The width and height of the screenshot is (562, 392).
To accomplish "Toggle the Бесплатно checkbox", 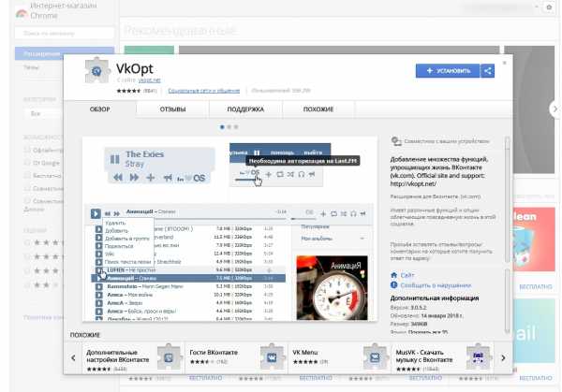I will 27,175.
